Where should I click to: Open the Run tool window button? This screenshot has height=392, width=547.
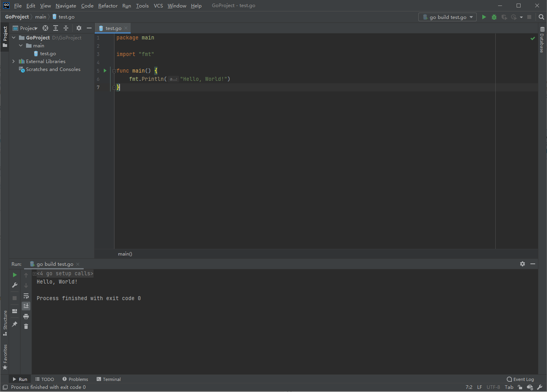(x=20, y=379)
